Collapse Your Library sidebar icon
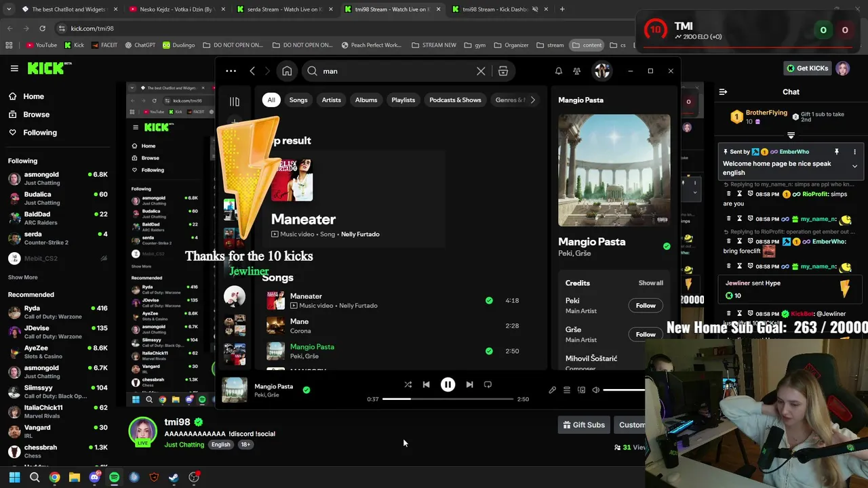This screenshot has height=488, width=868. point(234,102)
